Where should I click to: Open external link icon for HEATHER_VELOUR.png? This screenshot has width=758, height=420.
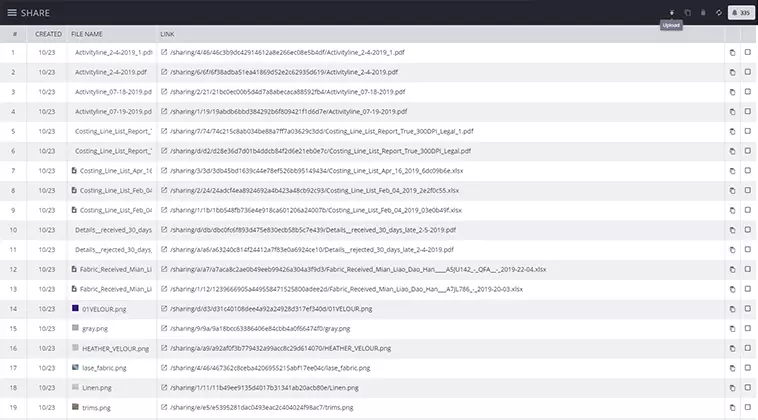164,348
